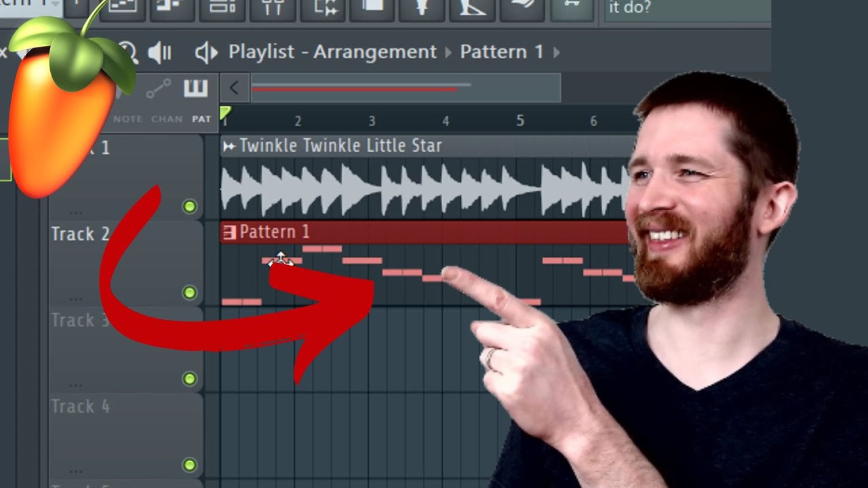The width and height of the screenshot is (868, 488).
Task: Click bar 5 on the timeline ruler
Action: coord(519,121)
